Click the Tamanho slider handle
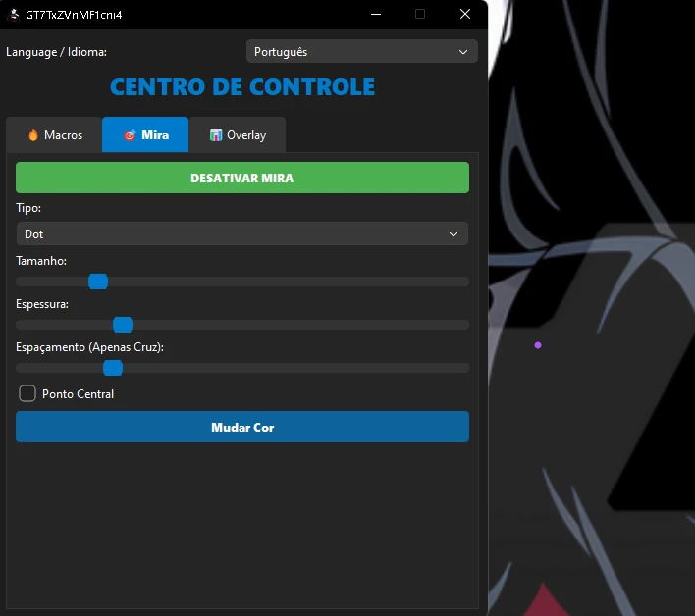Viewport: 695px width, 616px height. coord(98,282)
